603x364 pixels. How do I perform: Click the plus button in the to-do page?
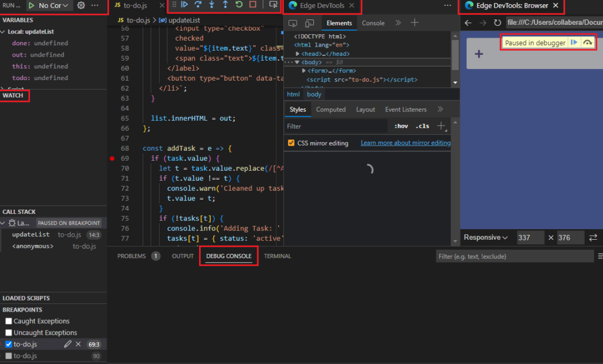click(x=479, y=54)
